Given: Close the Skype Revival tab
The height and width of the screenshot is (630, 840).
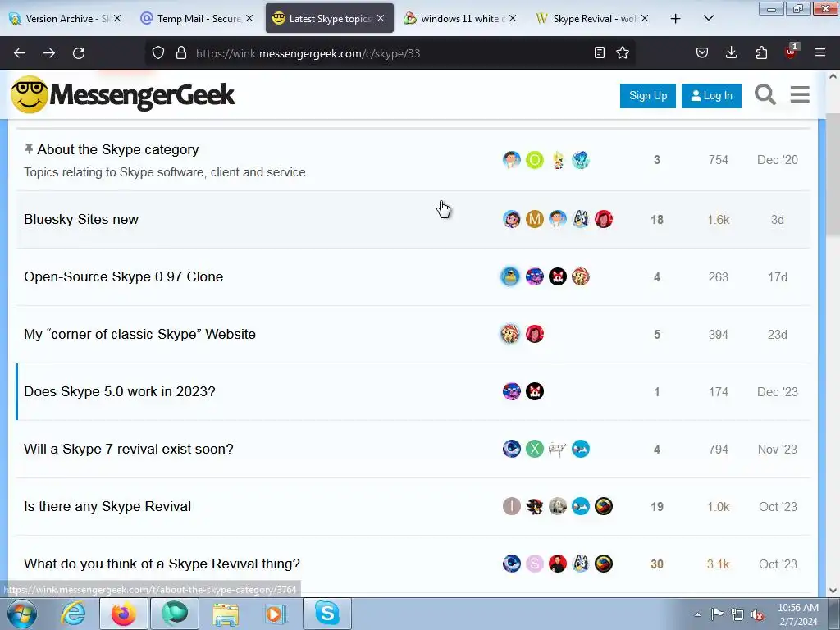Looking at the screenshot, I should coord(645,18).
